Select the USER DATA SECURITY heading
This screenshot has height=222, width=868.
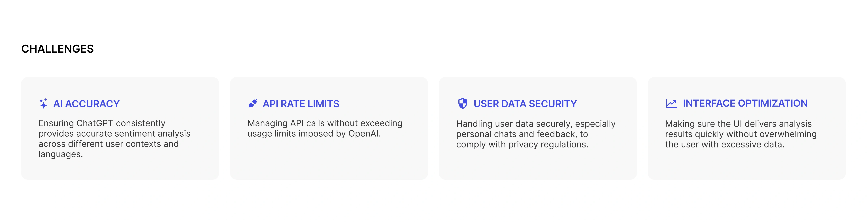tap(525, 103)
